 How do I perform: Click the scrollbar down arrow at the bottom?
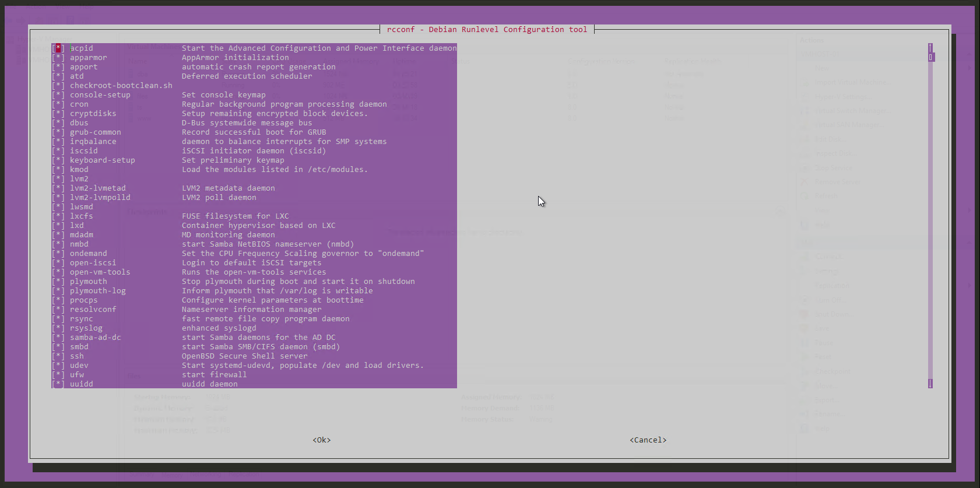pyautogui.click(x=930, y=384)
